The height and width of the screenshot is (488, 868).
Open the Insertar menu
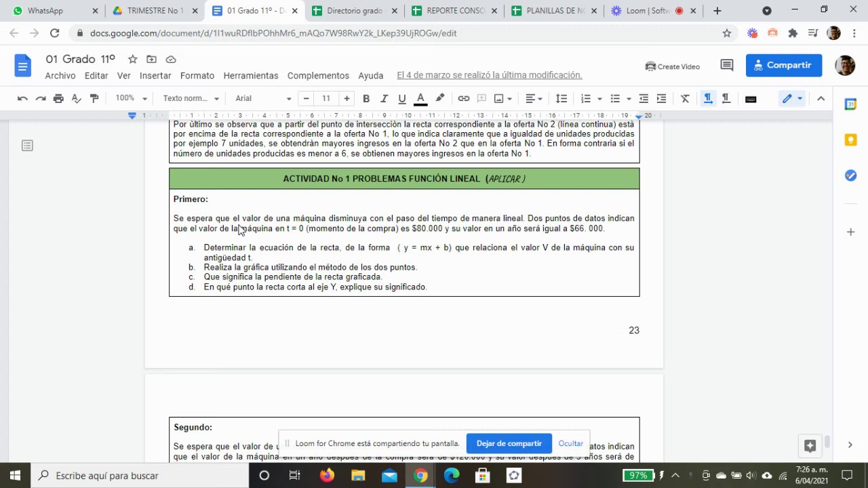pos(155,76)
